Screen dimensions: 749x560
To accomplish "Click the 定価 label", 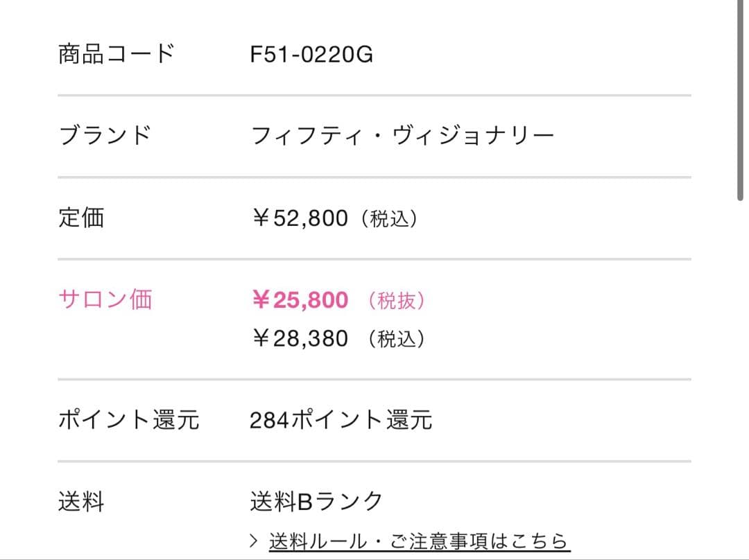I will 81,218.
